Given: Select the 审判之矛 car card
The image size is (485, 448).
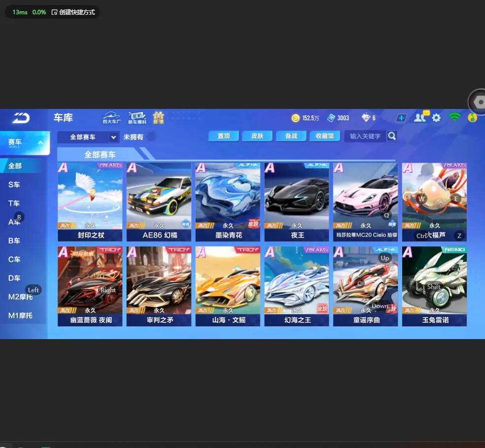Looking at the screenshot, I should 159,286.
